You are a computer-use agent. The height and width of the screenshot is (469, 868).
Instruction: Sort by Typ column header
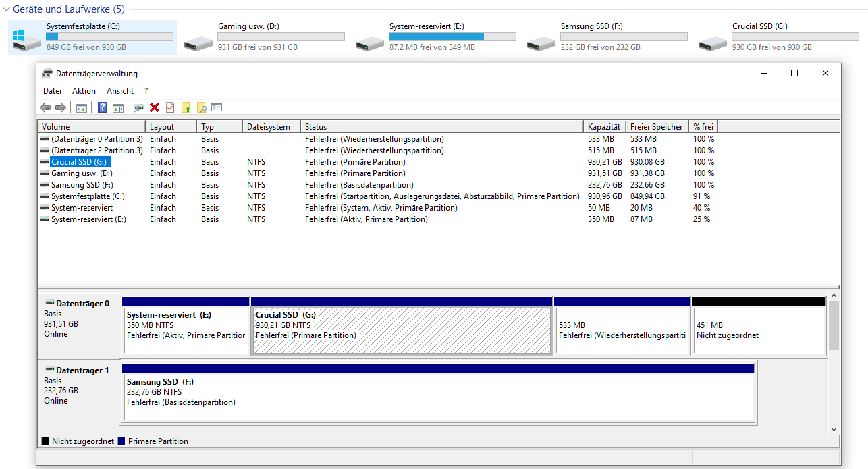click(x=219, y=127)
